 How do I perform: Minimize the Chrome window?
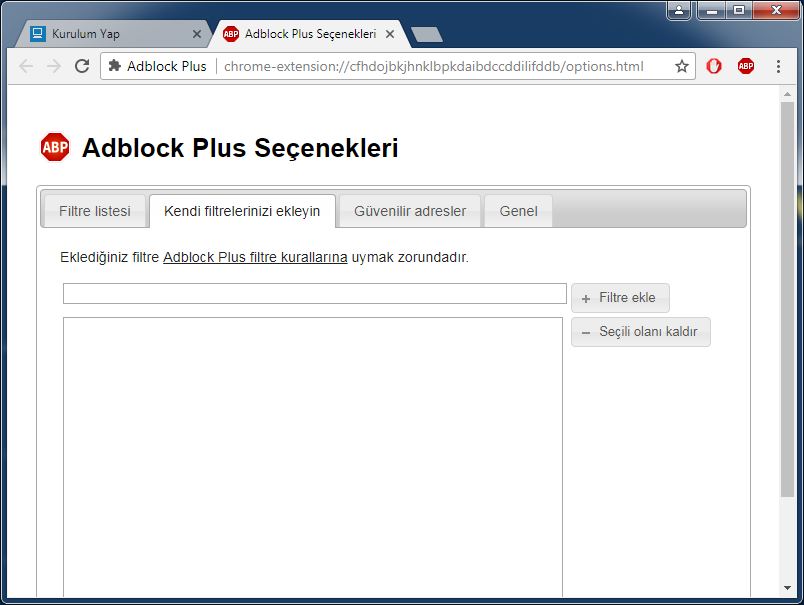pos(712,10)
